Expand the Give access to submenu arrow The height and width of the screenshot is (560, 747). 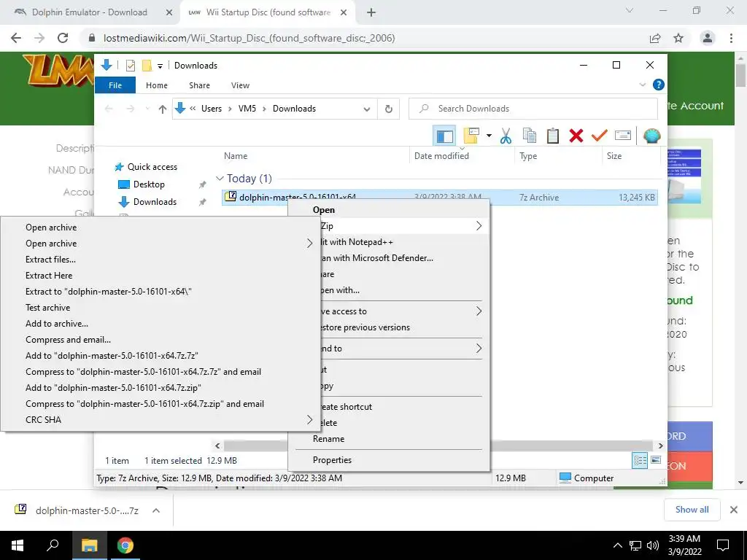(x=479, y=311)
